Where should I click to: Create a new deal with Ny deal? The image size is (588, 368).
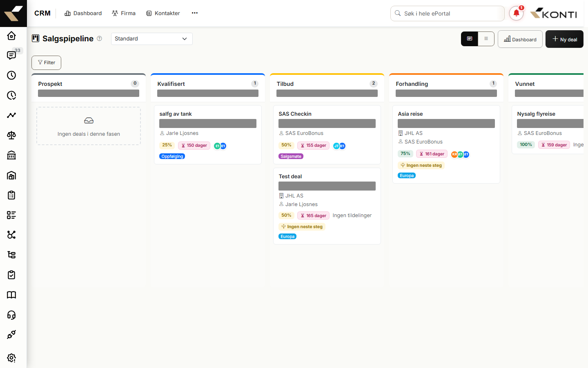click(x=564, y=39)
